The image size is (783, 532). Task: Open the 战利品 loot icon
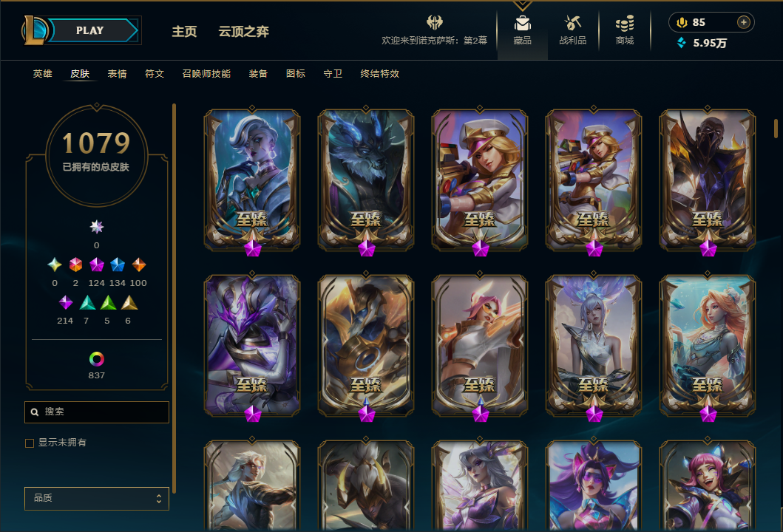point(573,23)
